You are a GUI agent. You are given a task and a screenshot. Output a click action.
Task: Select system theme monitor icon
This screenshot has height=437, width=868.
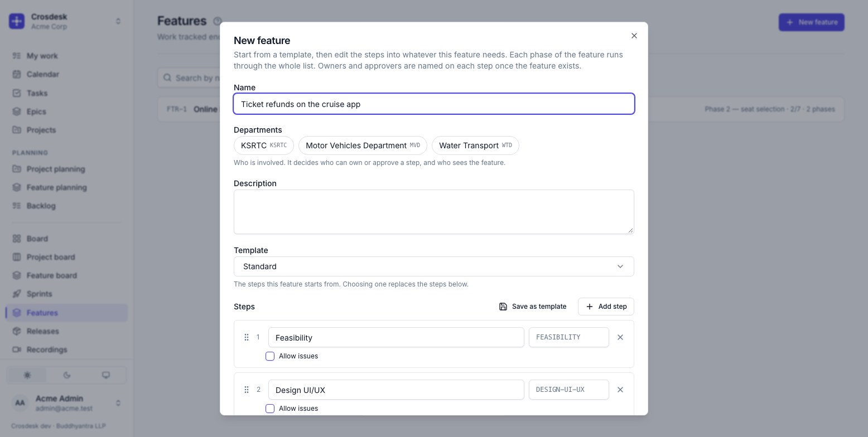(106, 375)
